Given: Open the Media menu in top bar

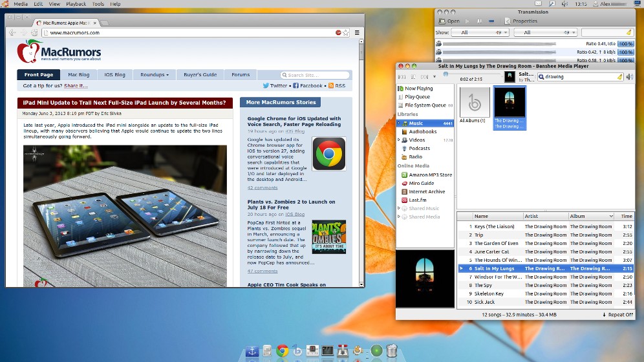Looking at the screenshot, I should pos(21,4).
